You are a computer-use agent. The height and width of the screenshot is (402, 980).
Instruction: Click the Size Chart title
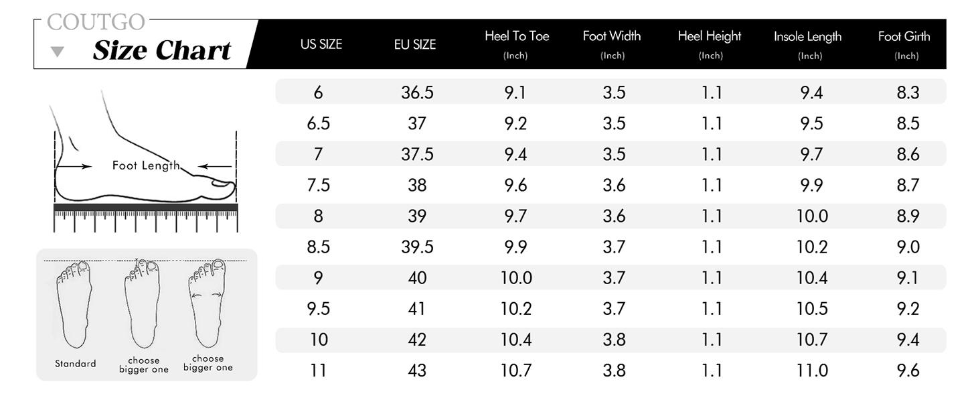tap(161, 51)
